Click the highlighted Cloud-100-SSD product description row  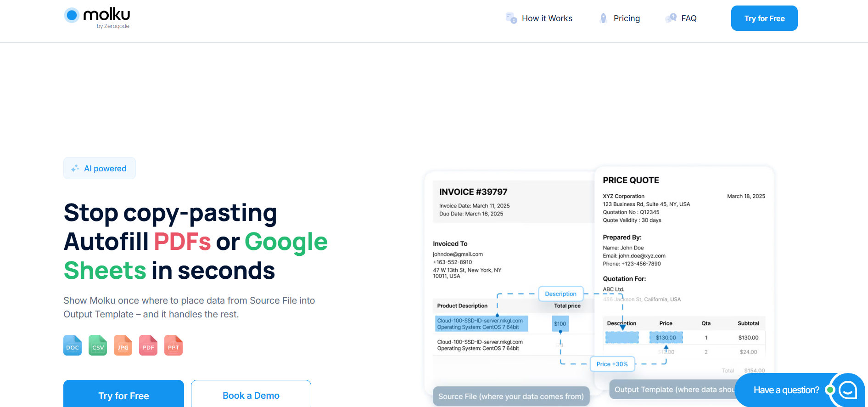481,323
